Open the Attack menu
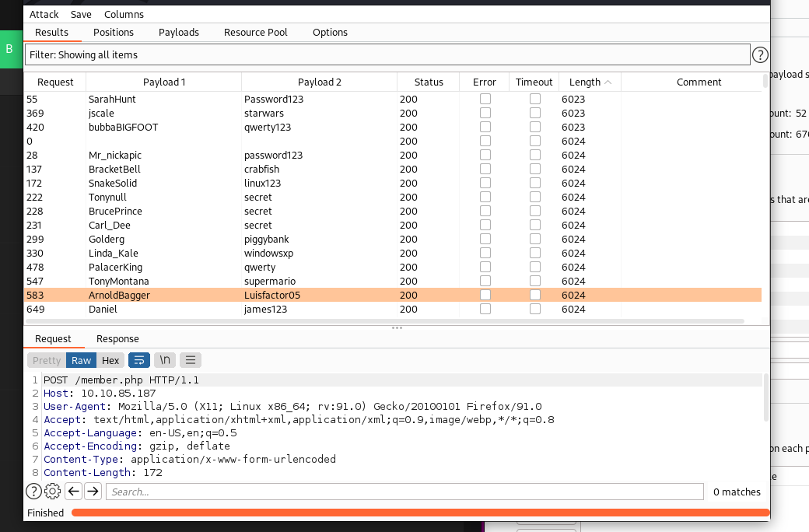The width and height of the screenshot is (809, 532). tap(44, 14)
